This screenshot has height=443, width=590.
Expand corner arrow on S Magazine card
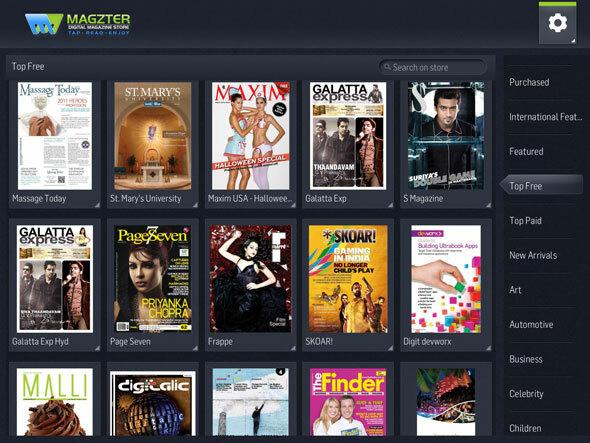coord(488,205)
